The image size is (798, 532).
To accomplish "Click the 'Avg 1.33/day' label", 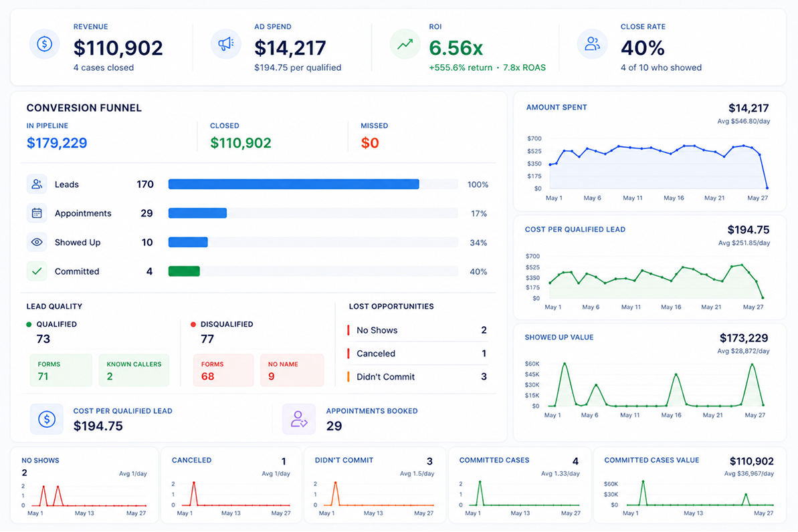I will click(561, 473).
